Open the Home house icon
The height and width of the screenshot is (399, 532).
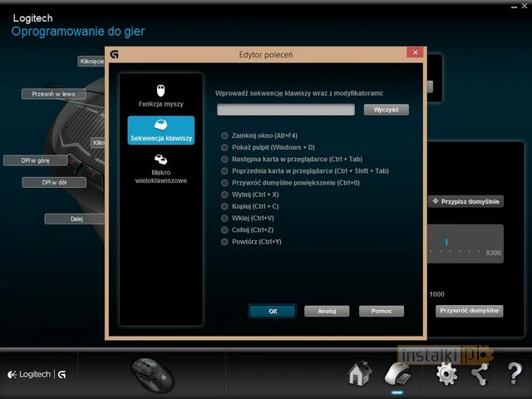click(360, 373)
